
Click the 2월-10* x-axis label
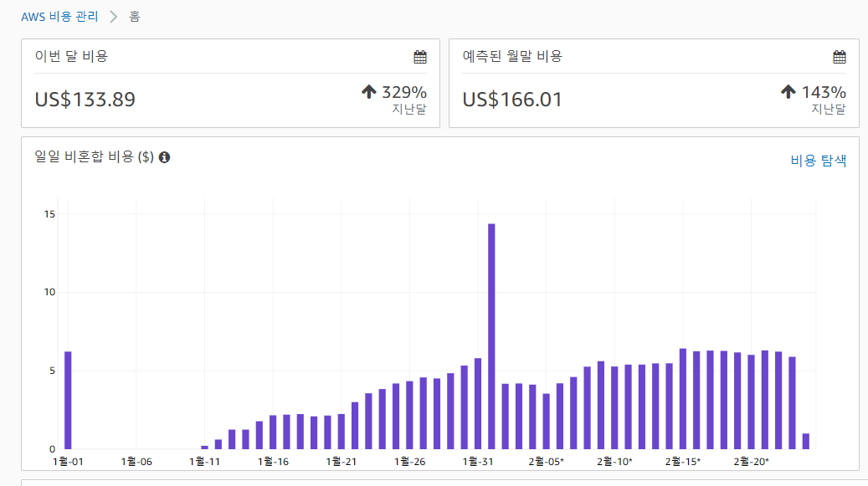(x=614, y=462)
